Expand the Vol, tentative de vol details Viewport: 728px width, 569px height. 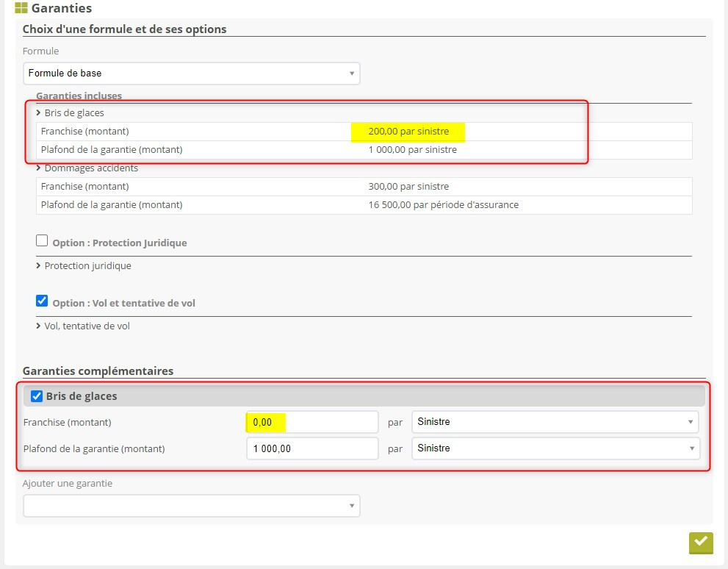click(x=86, y=326)
